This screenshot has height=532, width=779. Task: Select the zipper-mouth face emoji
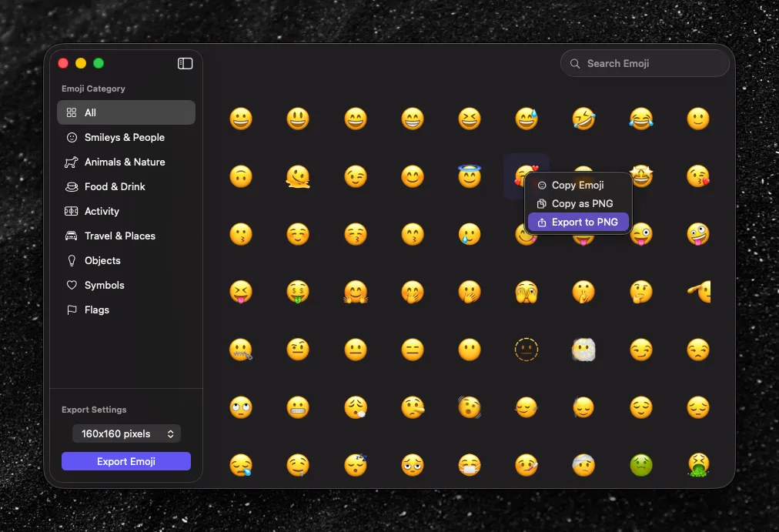[241, 350]
